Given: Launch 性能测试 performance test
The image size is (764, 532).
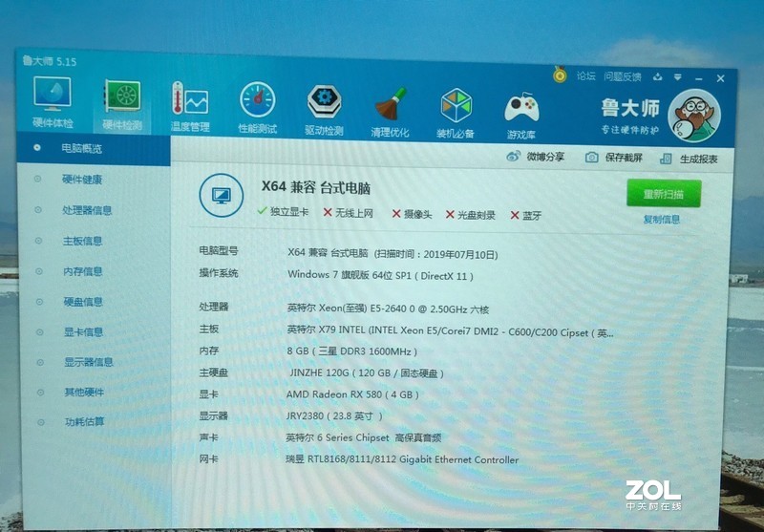Looking at the screenshot, I should pyautogui.click(x=257, y=108).
